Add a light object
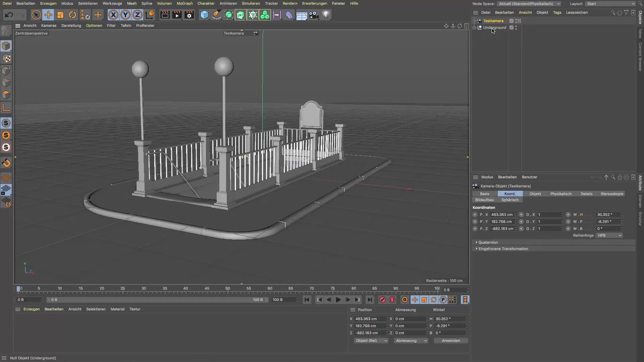 326,15
